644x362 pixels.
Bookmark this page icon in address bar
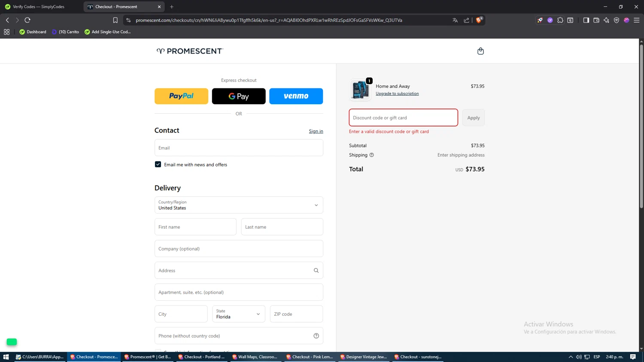pyautogui.click(x=115, y=20)
